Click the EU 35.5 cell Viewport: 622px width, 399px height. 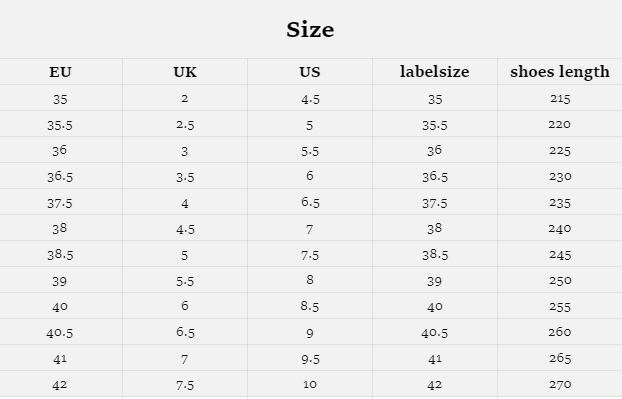(60, 125)
